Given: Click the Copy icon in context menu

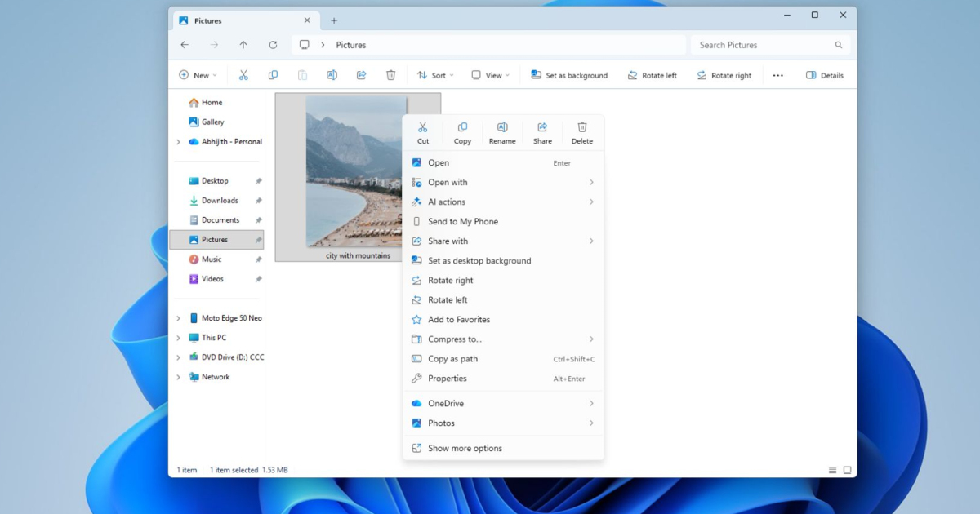Looking at the screenshot, I should coord(462,132).
